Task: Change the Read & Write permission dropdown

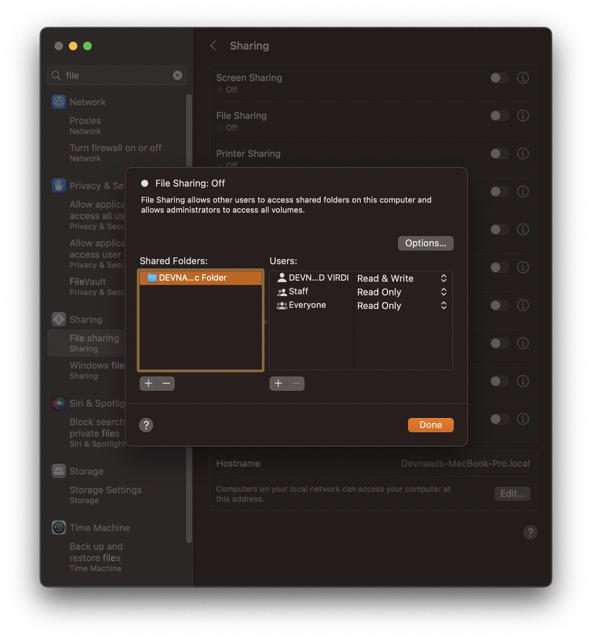Action: (402, 278)
